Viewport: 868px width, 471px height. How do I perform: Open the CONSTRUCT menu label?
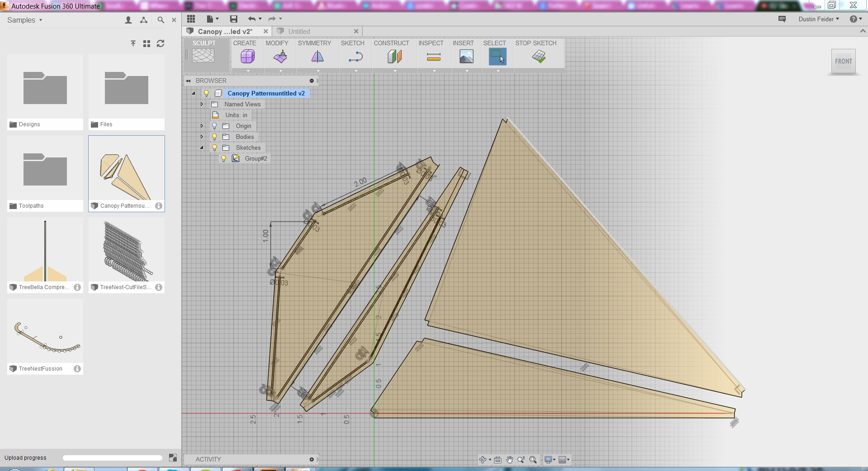pos(392,43)
